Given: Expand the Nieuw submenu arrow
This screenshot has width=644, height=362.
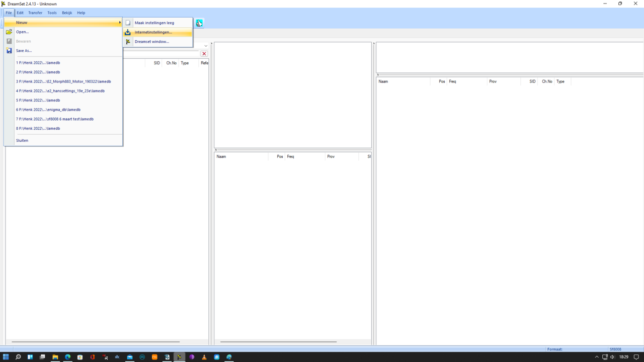Looking at the screenshot, I should coord(120,23).
